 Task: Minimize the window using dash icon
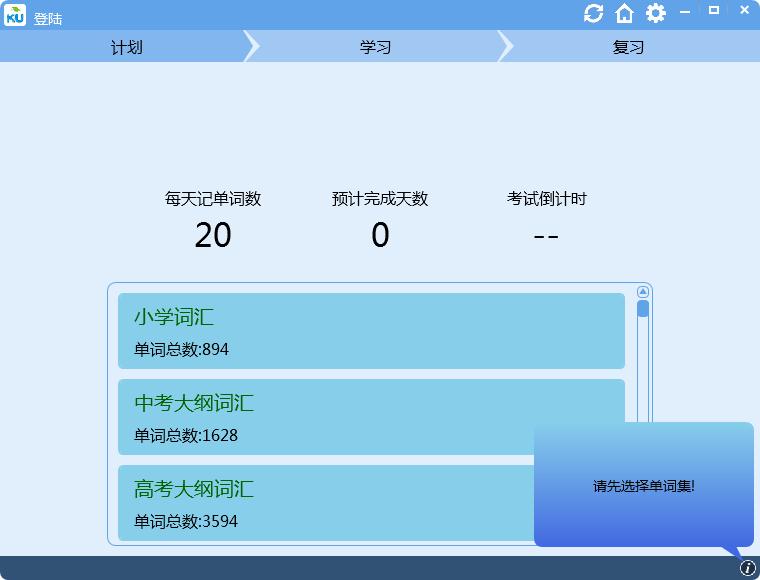tap(685, 12)
